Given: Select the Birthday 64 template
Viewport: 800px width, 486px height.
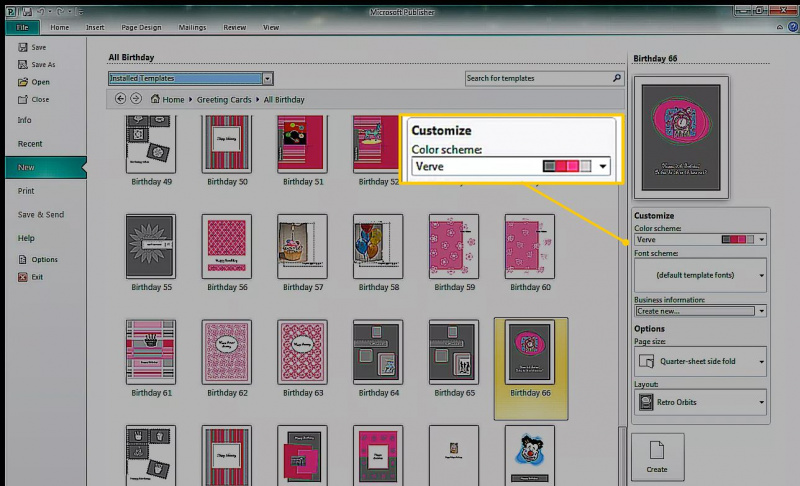Looking at the screenshot, I should point(378,352).
